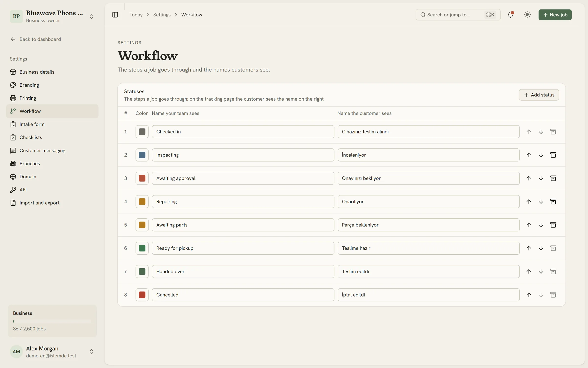The width and height of the screenshot is (588, 368).
Task: Click the New job button
Action: 555,15
